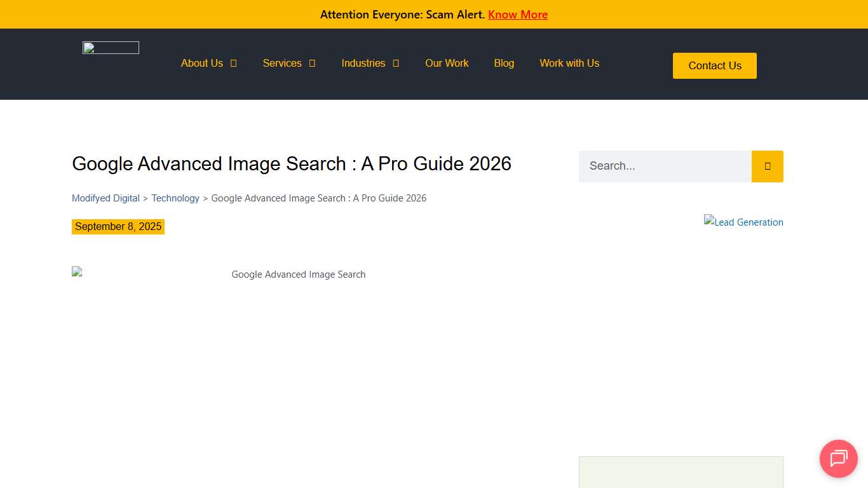Open the Blog page from navigation
The image size is (868, 488).
[x=504, y=63]
